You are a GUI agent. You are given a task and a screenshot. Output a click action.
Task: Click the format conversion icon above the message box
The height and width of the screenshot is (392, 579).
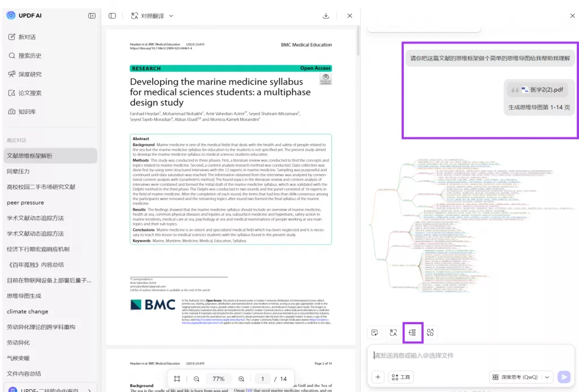pyautogui.click(x=431, y=333)
